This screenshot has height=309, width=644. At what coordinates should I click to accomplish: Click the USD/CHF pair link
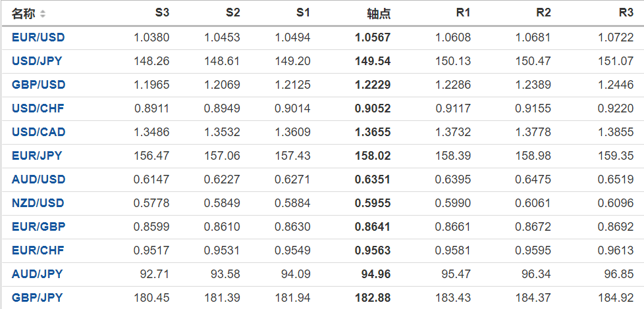pos(38,108)
